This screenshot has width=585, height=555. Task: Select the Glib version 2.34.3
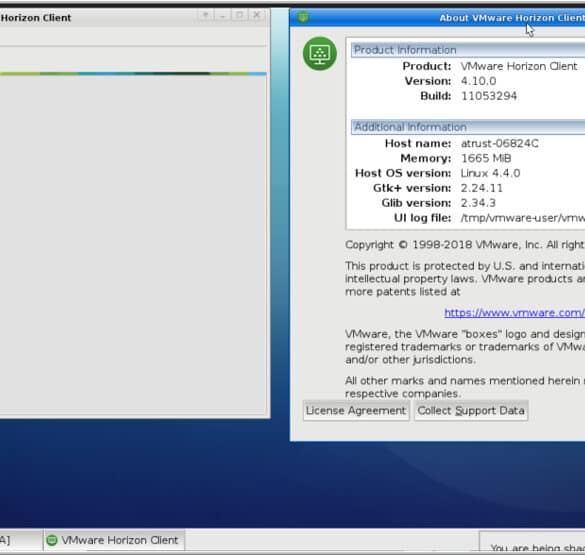click(478, 203)
